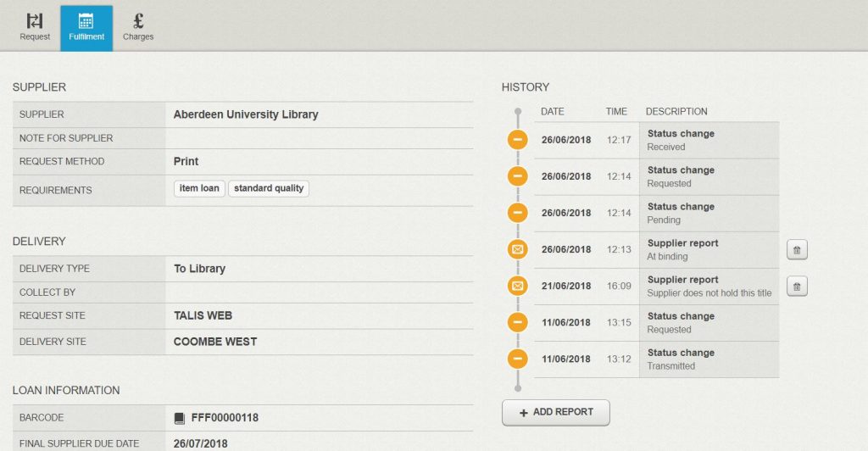Click the 12:14 'Pending' status timeline marker

518,213
